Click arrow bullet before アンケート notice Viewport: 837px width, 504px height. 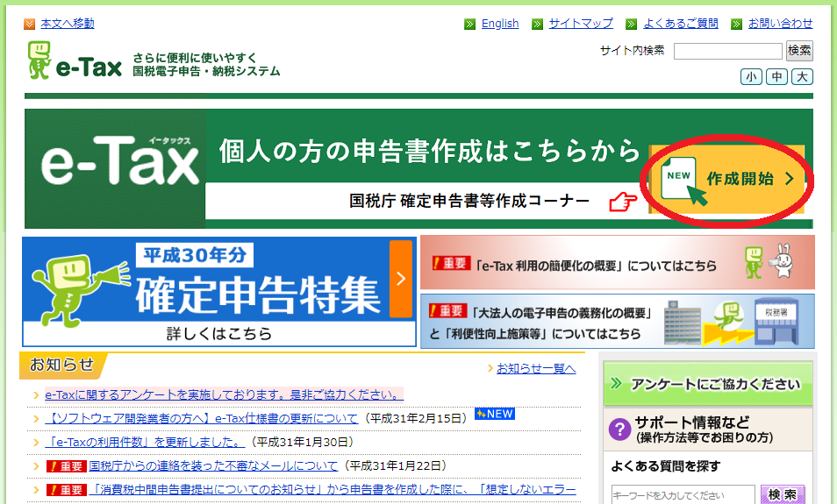tap(36, 395)
